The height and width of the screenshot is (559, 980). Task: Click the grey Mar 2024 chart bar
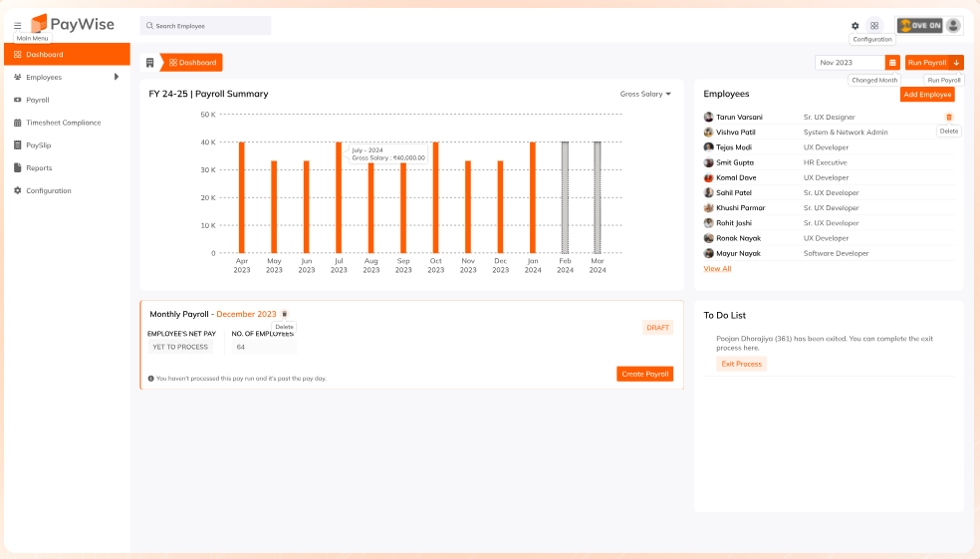[598, 197]
